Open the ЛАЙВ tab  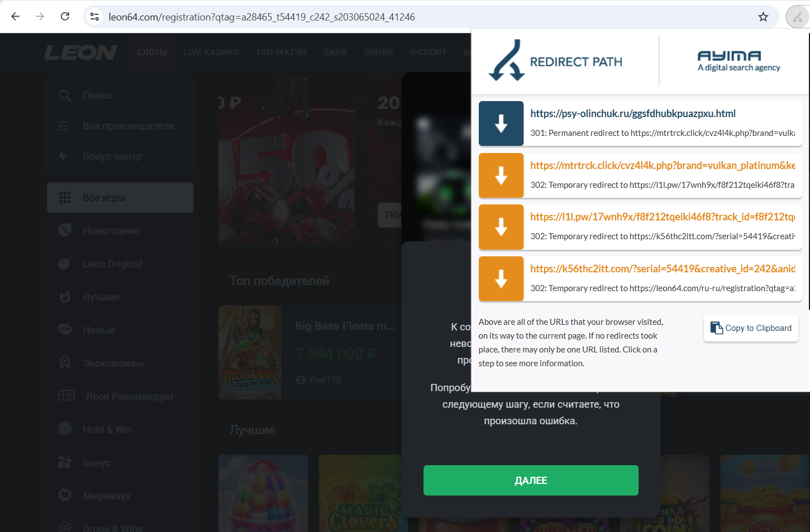[335, 52]
